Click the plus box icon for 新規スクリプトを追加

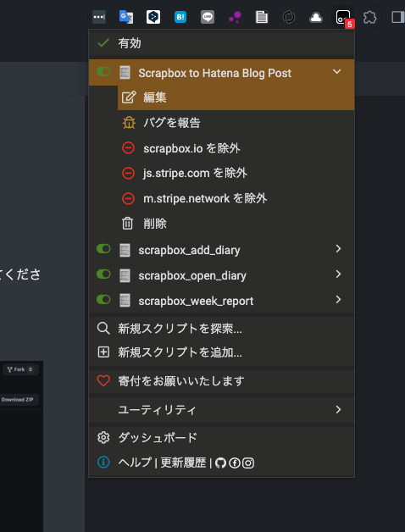point(103,352)
